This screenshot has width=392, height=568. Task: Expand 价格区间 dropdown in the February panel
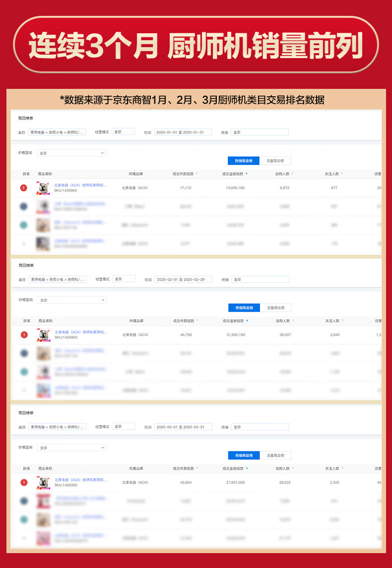point(72,300)
